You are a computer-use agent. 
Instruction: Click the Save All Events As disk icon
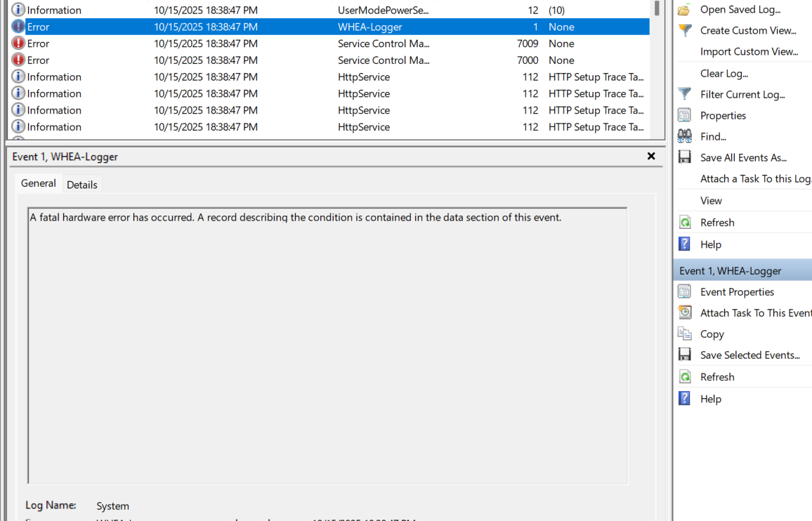684,157
